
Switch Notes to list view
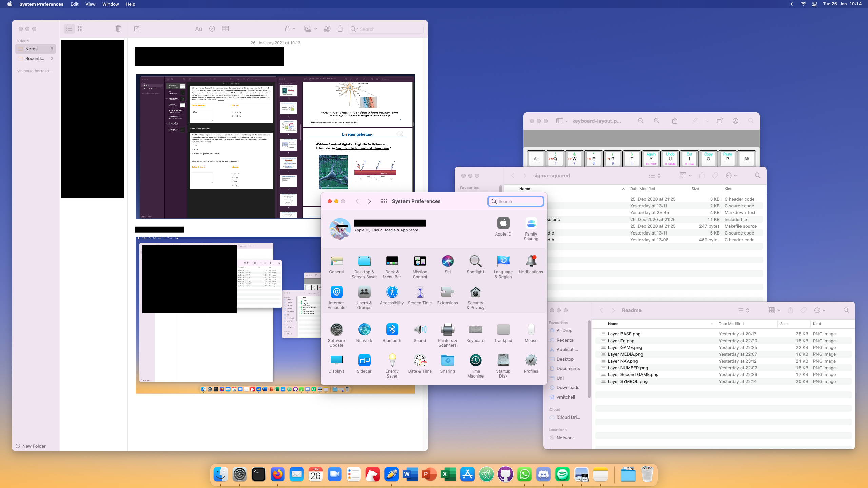coord(69,29)
